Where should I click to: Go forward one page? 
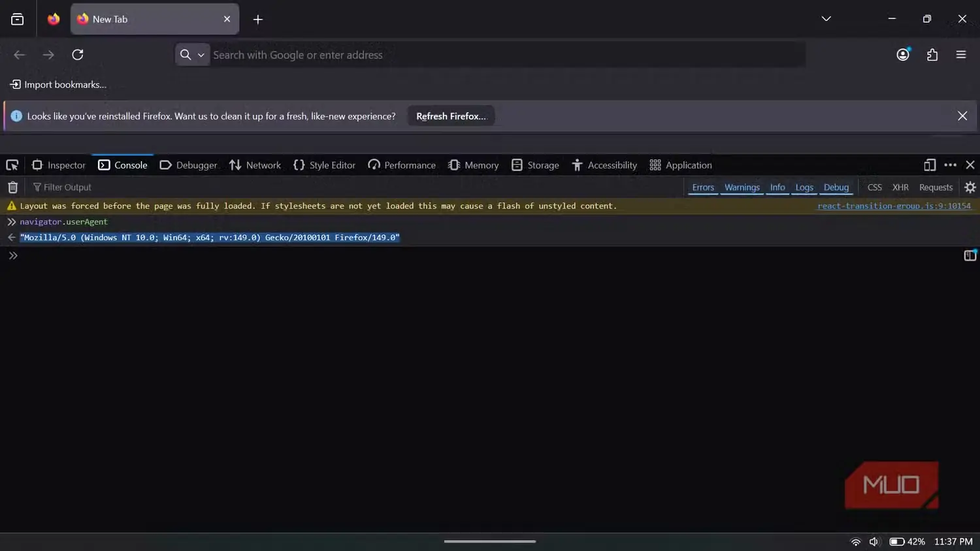48,55
